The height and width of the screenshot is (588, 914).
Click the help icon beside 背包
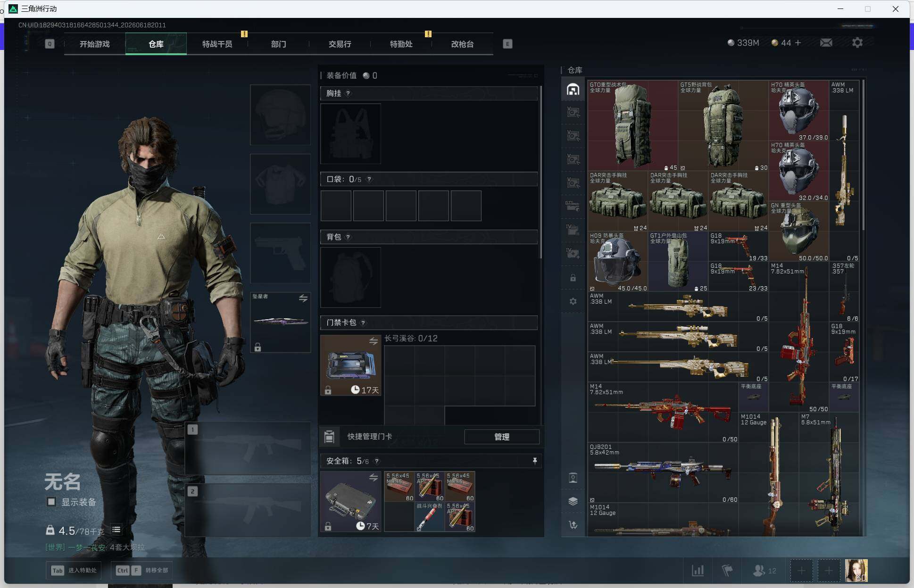point(348,237)
